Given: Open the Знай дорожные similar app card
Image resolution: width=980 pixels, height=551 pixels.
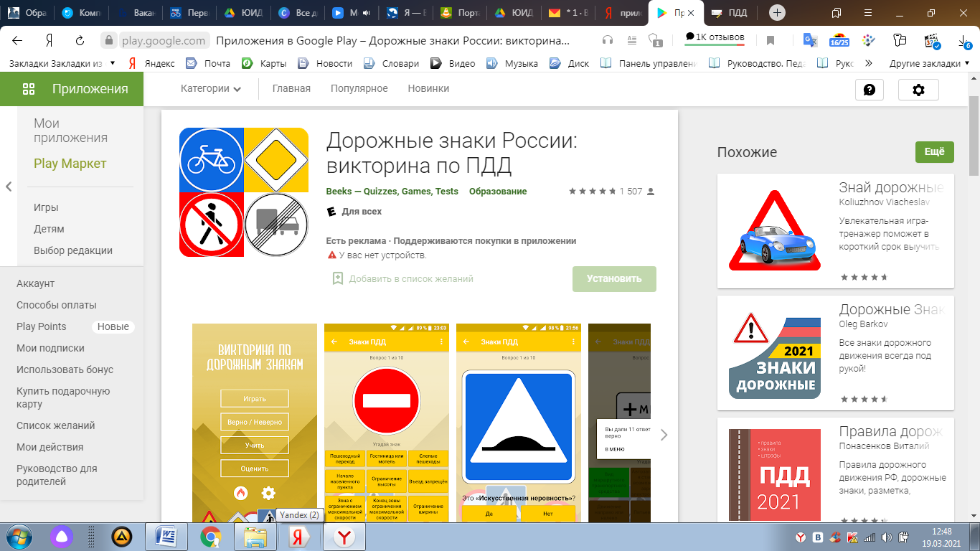Looking at the screenshot, I should 835,231.
